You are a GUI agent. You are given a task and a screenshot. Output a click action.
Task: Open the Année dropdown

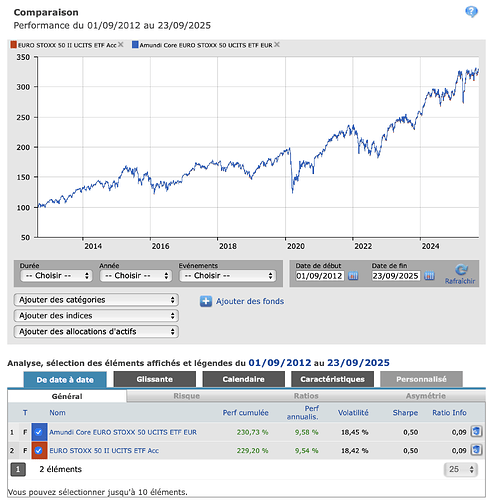136,276
